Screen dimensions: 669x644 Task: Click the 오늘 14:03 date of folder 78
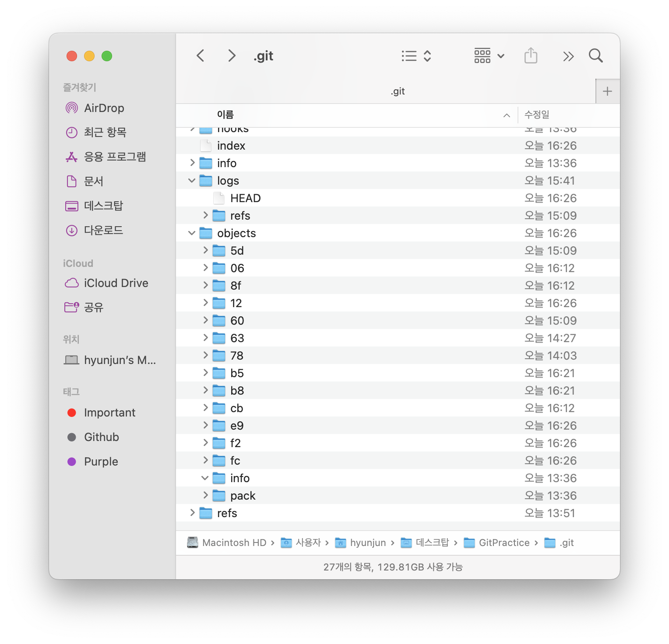click(550, 356)
